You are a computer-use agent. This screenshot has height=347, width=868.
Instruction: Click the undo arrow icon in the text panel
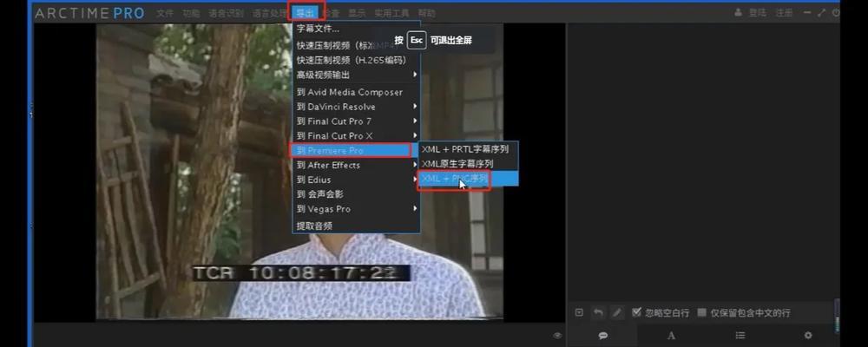598,312
